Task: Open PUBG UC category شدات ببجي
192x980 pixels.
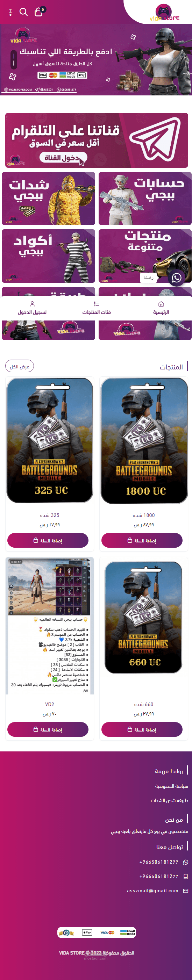Action: [48, 199]
